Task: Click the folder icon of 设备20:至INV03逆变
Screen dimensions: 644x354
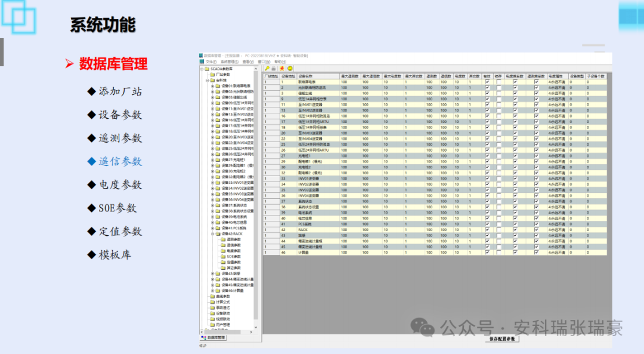Action: [218, 137]
